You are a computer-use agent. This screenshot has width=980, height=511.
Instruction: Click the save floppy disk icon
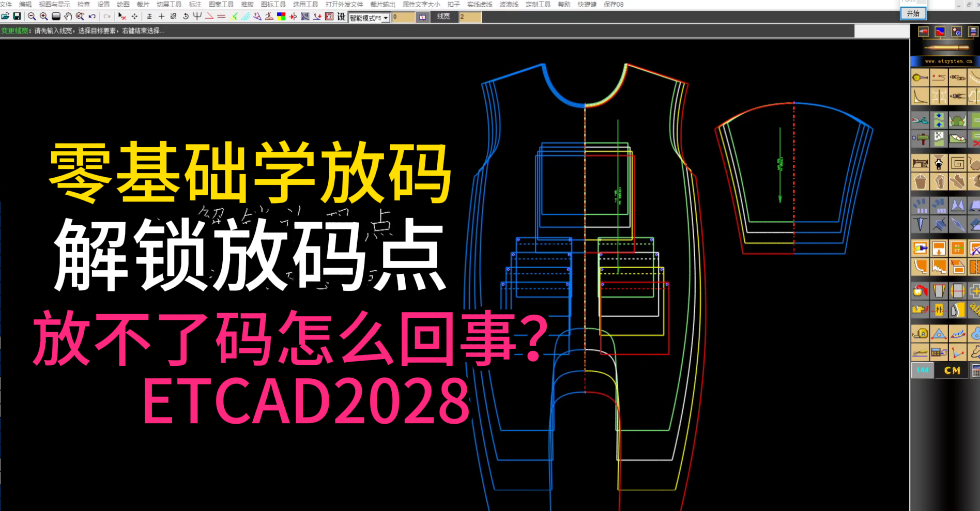17,17
